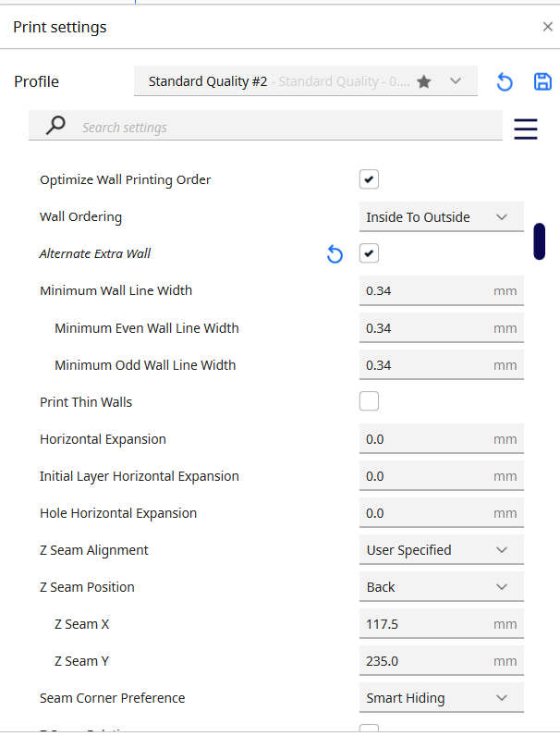Uncheck the Alternate Extra Wall checkbox

coord(369,253)
